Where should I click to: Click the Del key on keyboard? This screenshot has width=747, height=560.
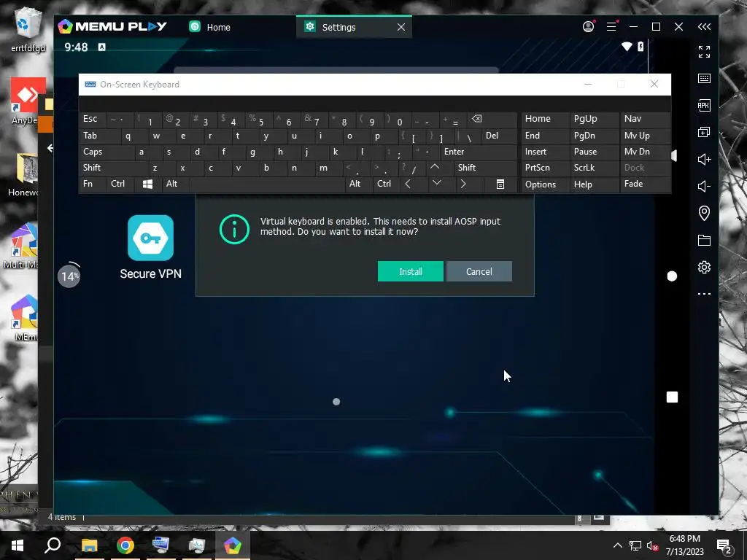point(499,136)
